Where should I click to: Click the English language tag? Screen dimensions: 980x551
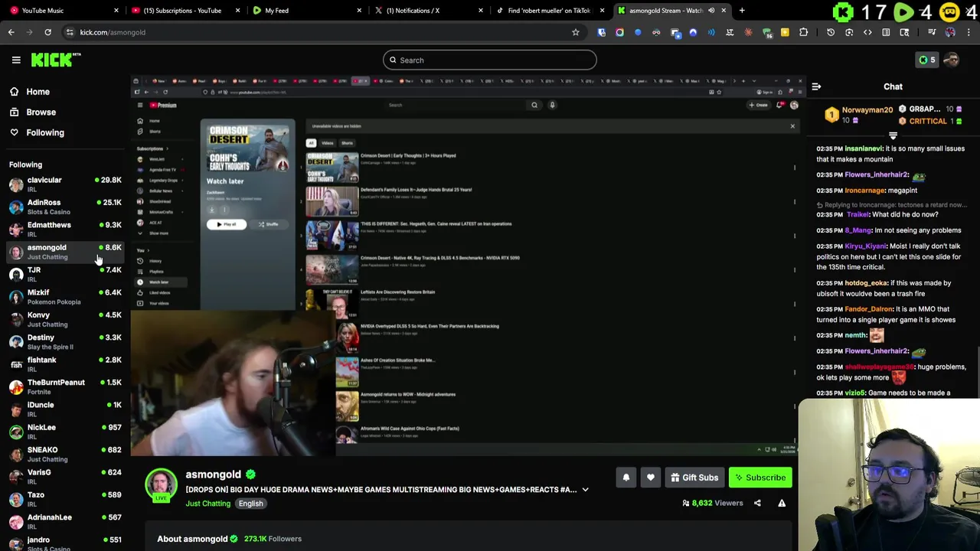click(250, 504)
